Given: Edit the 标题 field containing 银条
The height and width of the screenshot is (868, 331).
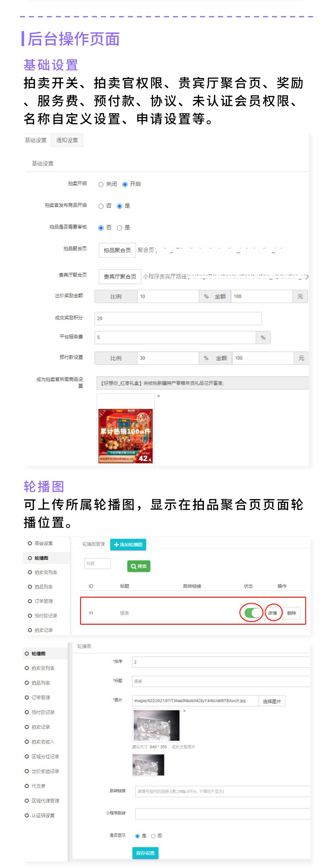Looking at the screenshot, I should click(221, 681).
